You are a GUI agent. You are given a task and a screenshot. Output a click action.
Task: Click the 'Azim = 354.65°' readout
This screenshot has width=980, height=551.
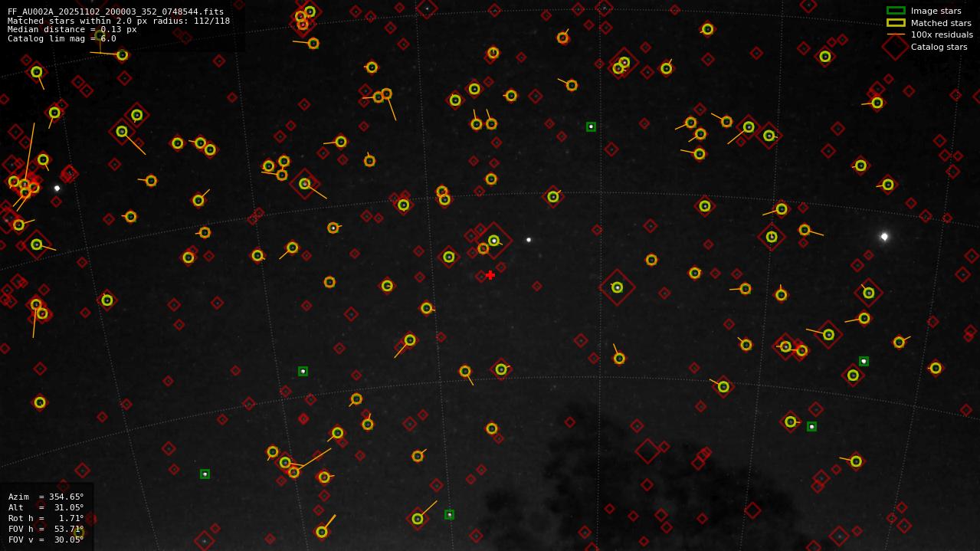46,497
